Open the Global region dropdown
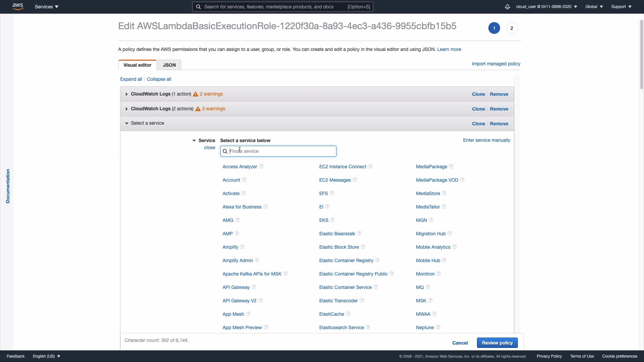The image size is (644, 362). [594, 7]
